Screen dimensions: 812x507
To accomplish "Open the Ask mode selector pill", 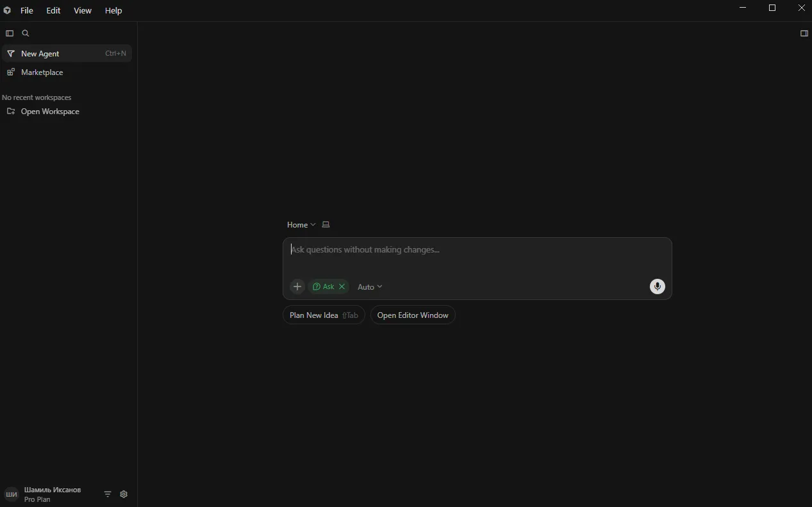I will pyautogui.click(x=324, y=287).
